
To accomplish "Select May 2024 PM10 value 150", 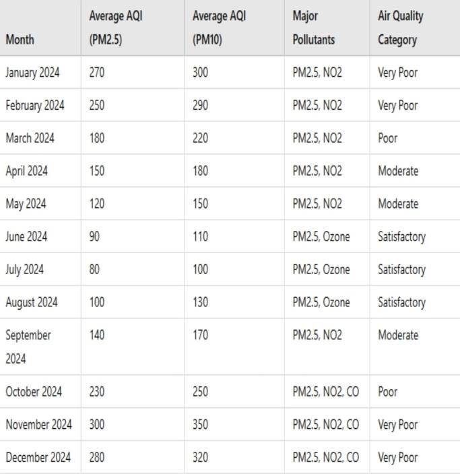I will click(x=200, y=204).
